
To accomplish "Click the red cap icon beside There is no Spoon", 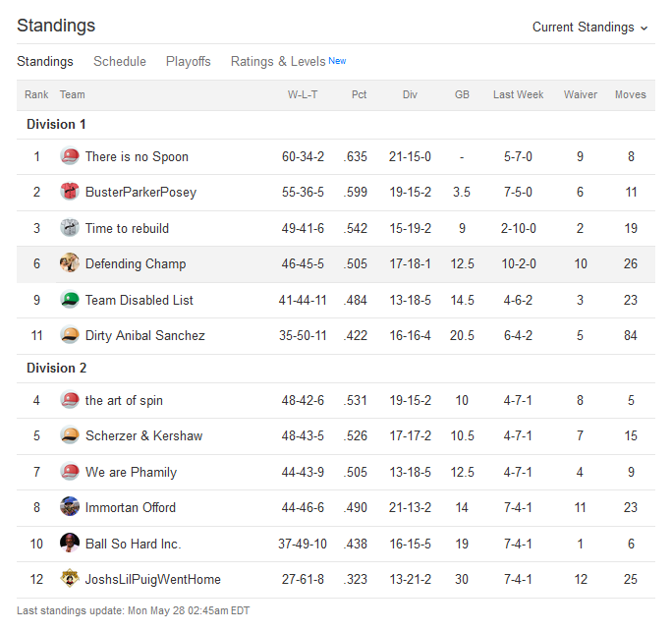I will tap(70, 156).
